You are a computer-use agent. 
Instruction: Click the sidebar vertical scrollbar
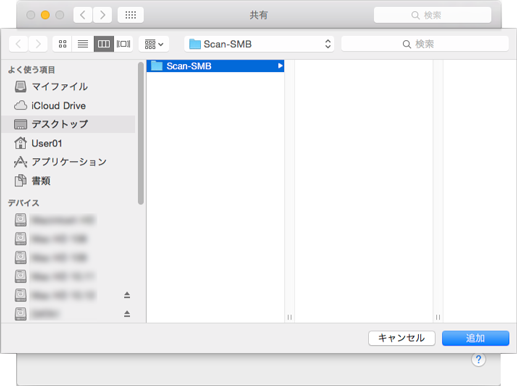pos(141,133)
